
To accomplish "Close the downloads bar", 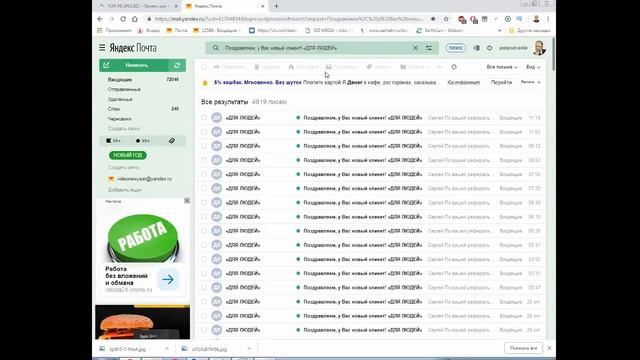I will [549, 348].
